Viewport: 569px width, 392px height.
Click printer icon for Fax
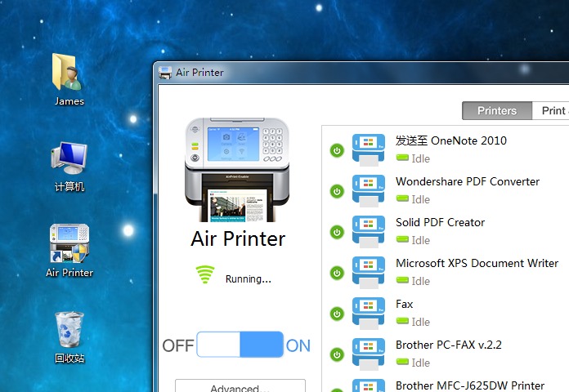click(x=369, y=313)
